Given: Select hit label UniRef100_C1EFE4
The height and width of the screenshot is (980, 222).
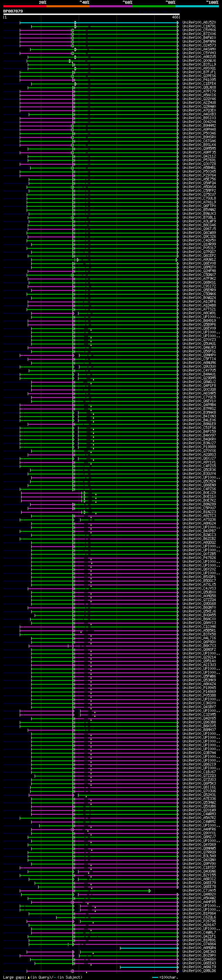Looking at the screenshot, I should (x=199, y=84).
